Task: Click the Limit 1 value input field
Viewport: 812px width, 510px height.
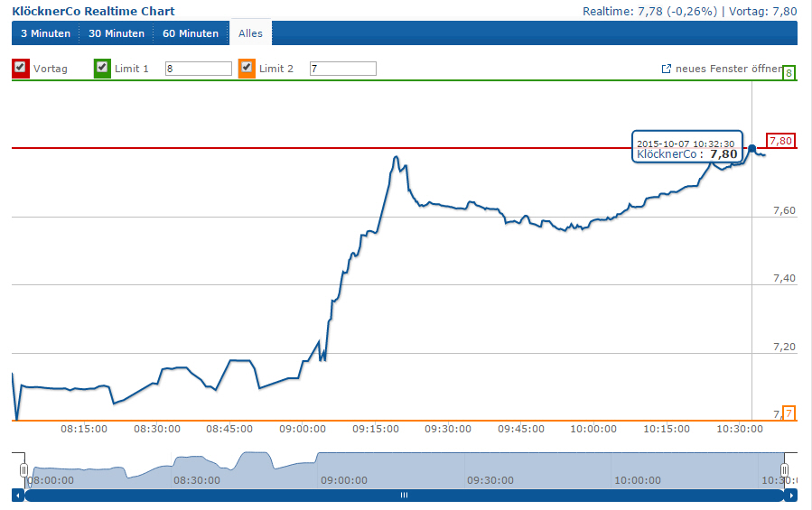Action: tap(199, 69)
